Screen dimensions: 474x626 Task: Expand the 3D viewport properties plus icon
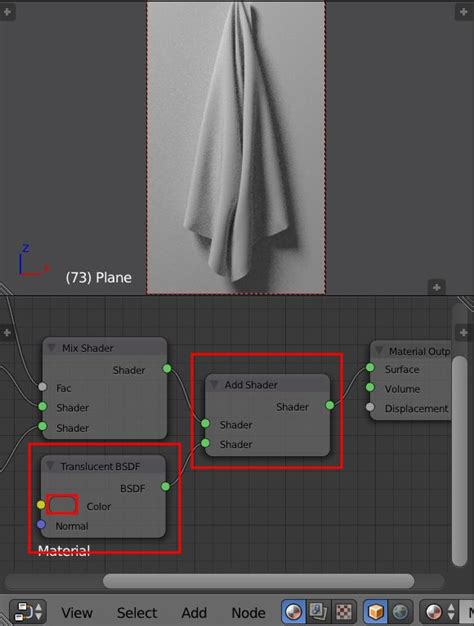click(x=464, y=12)
